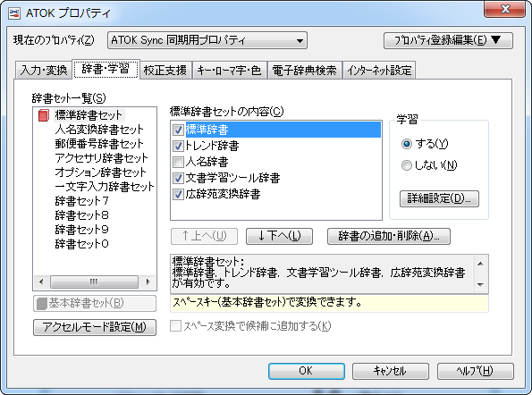Select the しない(N) learning radio button
The width and height of the screenshot is (532, 395).
[407, 165]
